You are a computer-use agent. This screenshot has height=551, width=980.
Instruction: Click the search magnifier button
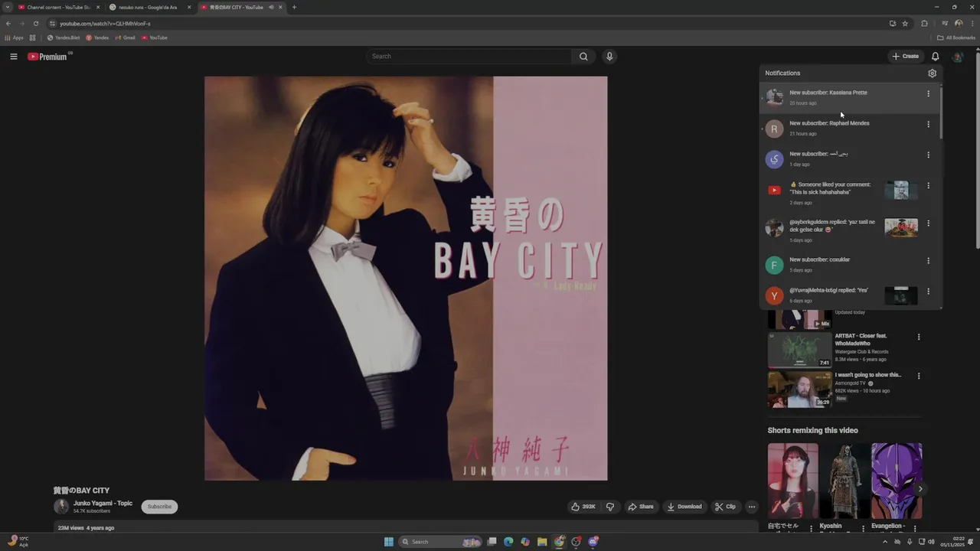click(583, 57)
